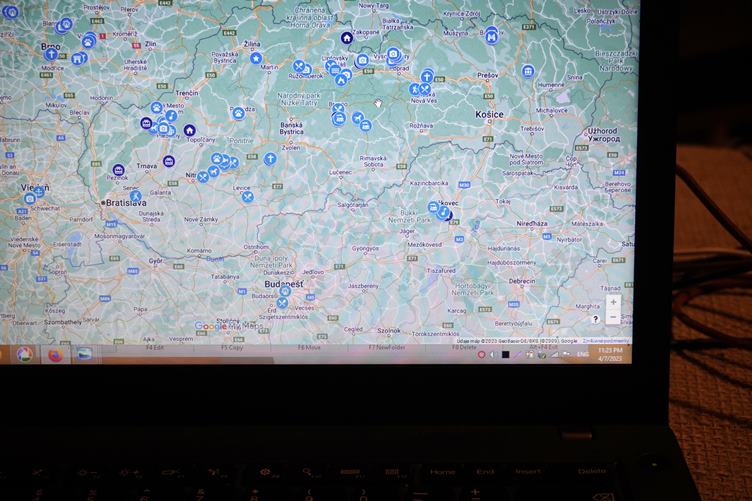
Task: Open the paw marker northeast of Brno
Action: pos(88,42)
